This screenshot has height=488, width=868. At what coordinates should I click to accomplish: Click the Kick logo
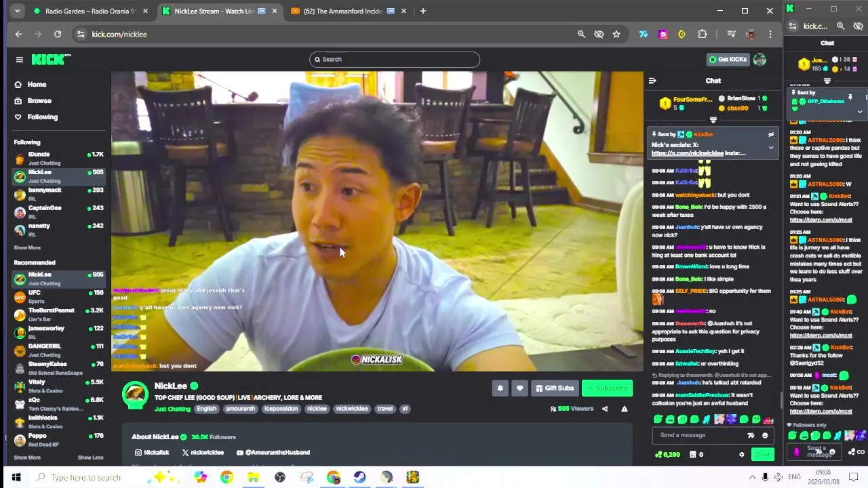tap(51, 60)
